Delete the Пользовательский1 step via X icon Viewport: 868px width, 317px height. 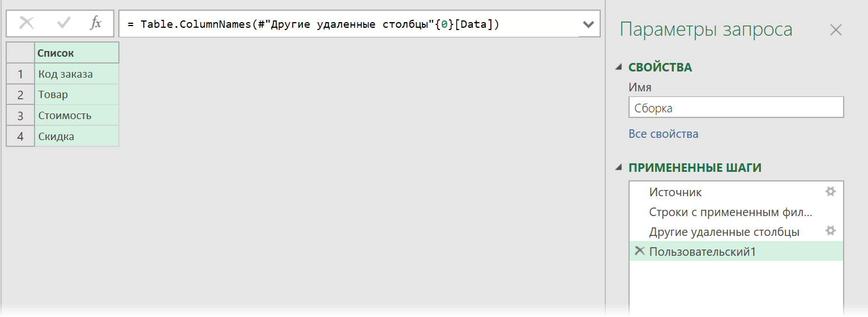639,251
